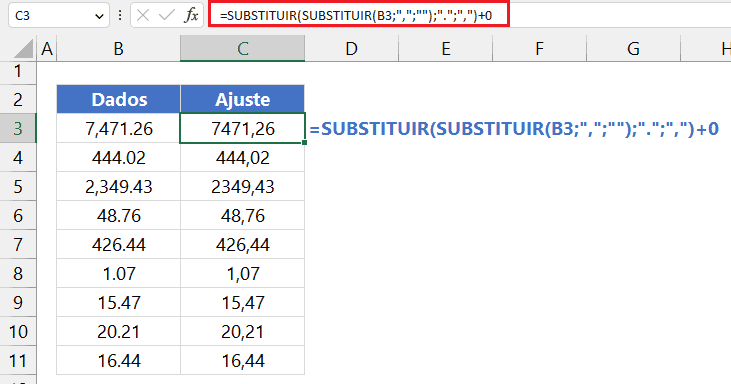Click cell with value 1,07

pos(242,274)
